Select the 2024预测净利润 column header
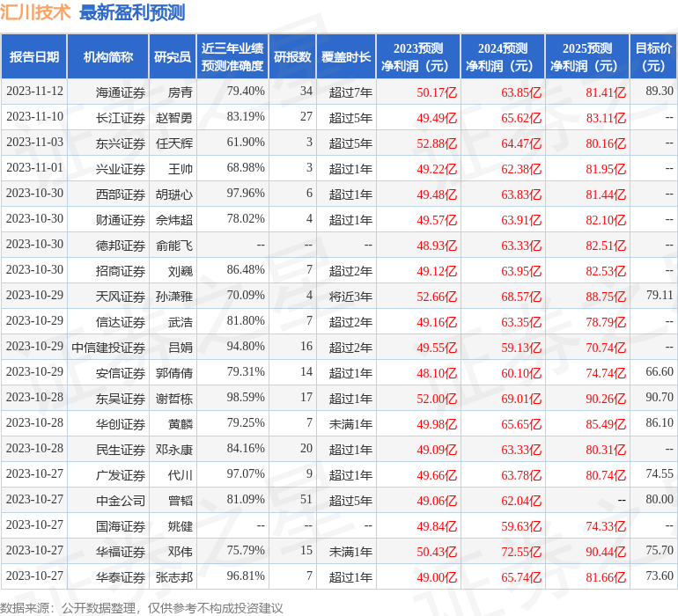 click(x=503, y=57)
